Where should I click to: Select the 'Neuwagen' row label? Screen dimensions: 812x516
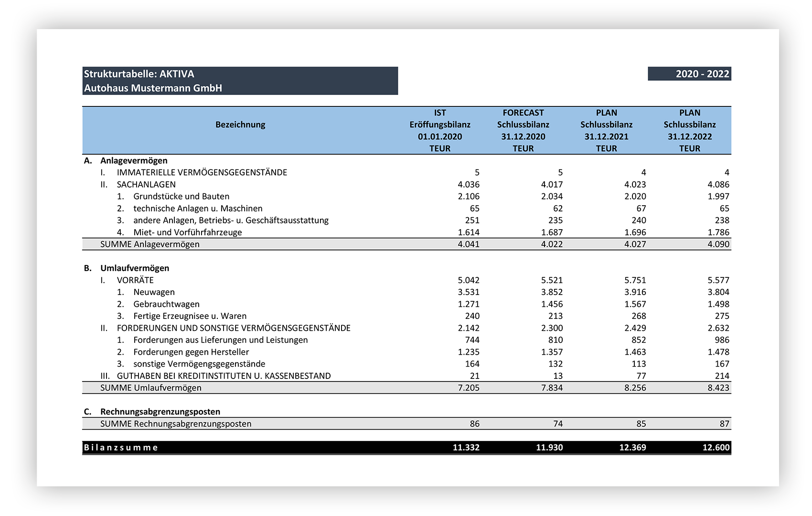[x=154, y=292]
